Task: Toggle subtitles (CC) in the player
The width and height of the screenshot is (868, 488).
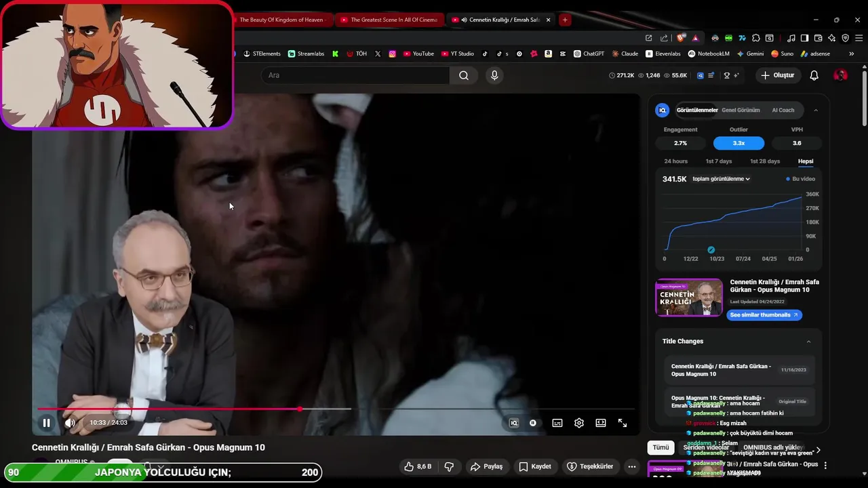Action: pos(557,423)
